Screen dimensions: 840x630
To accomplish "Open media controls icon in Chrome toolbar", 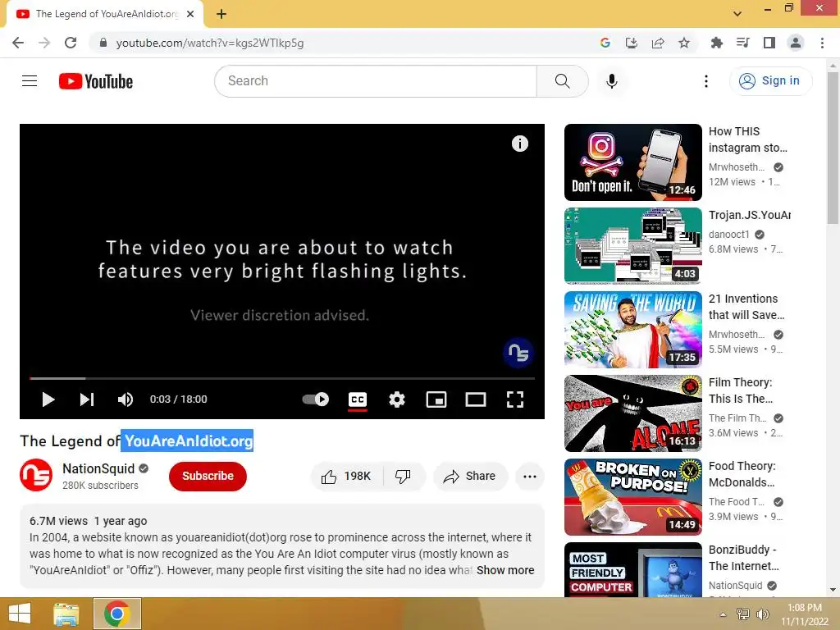I will [743, 43].
